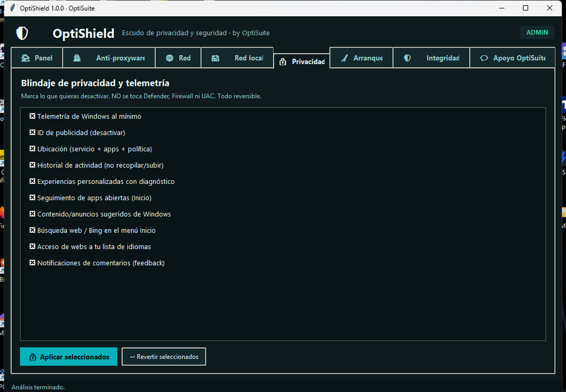Viewport: 566px width, 392px height.
Task: Toggle Historial de actividad checkbox
Action: pyautogui.click(x=32, y=165)
